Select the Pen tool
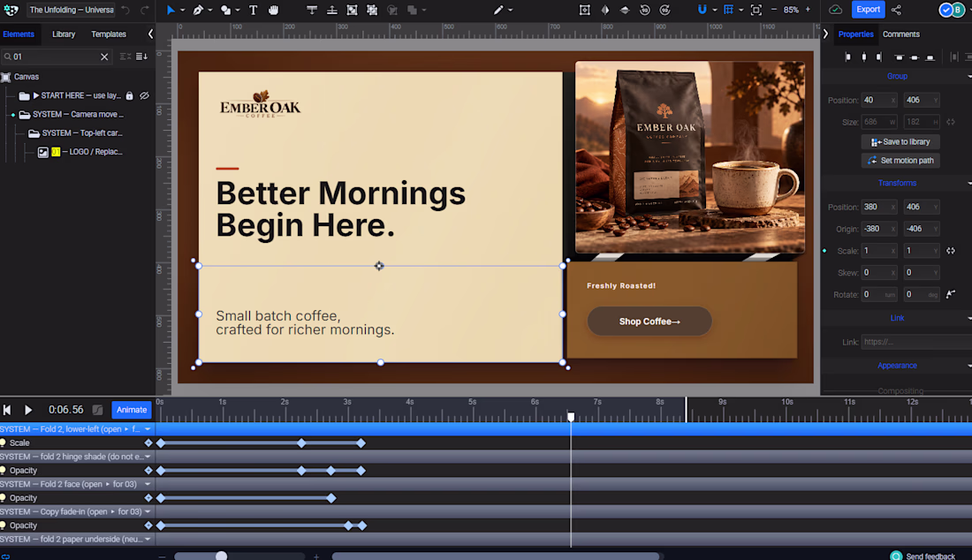The width and height of the screenshot is (972, 560). (198, 10)
